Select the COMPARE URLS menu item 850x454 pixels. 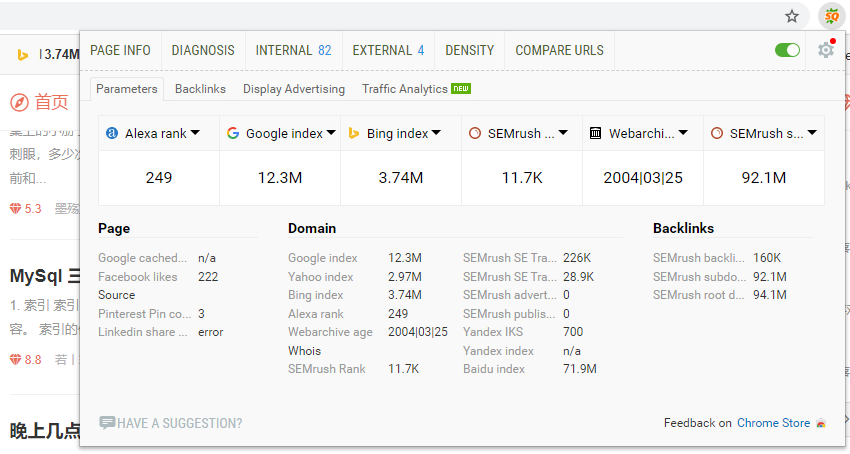[559, 50]
